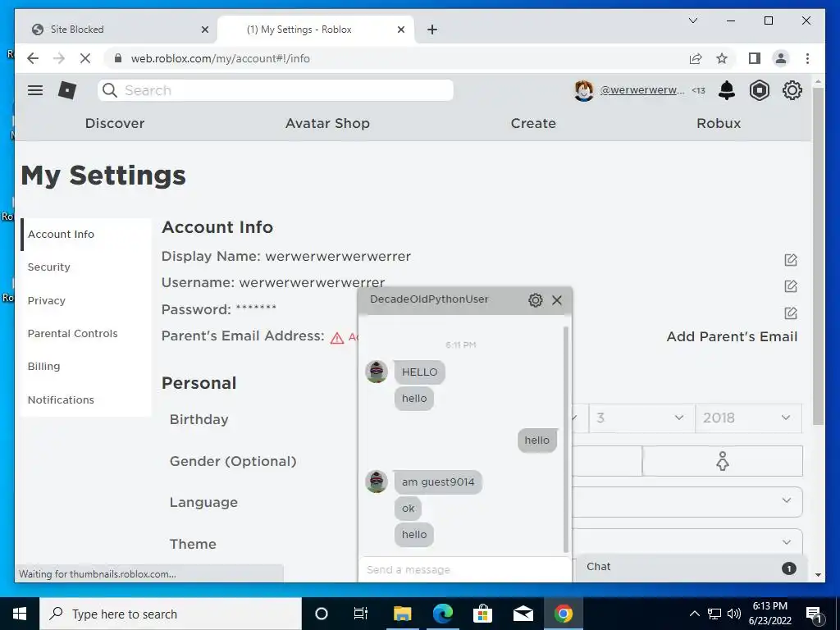
Task: Close the Site Blocked tab
Action: pos(204,30)
